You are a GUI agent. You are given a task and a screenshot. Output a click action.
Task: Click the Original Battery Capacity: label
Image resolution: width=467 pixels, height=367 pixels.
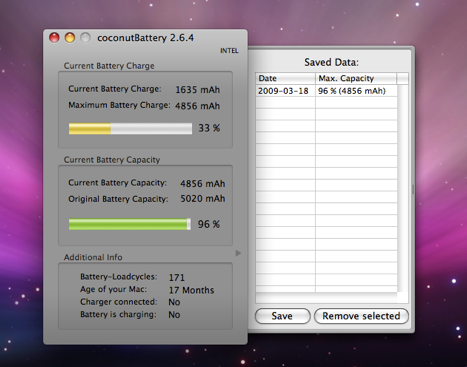(x=118, y=199)
